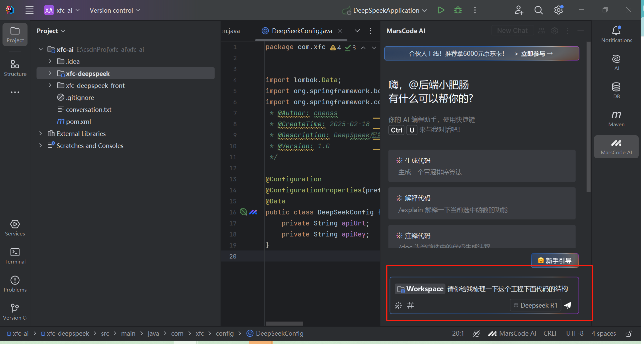Expand the .idea folder
This screenshot has height=344, width=644.
tap(50, 61)
